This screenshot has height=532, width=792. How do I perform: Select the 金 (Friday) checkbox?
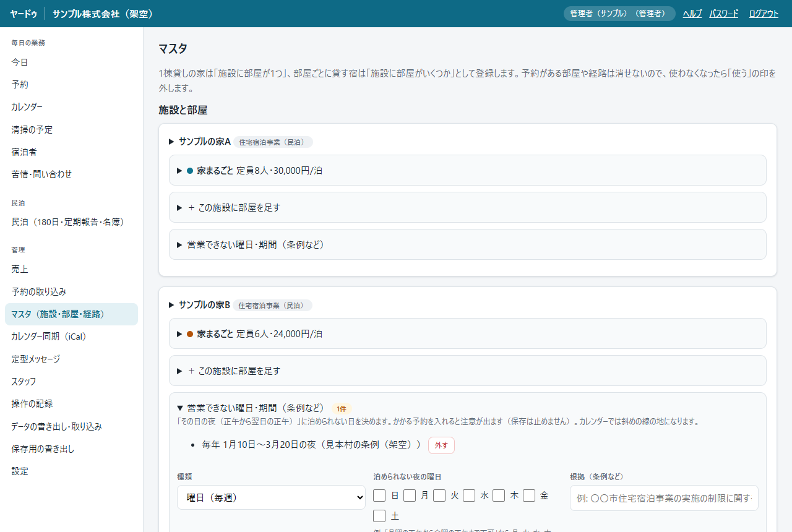[x=529, y=496]
